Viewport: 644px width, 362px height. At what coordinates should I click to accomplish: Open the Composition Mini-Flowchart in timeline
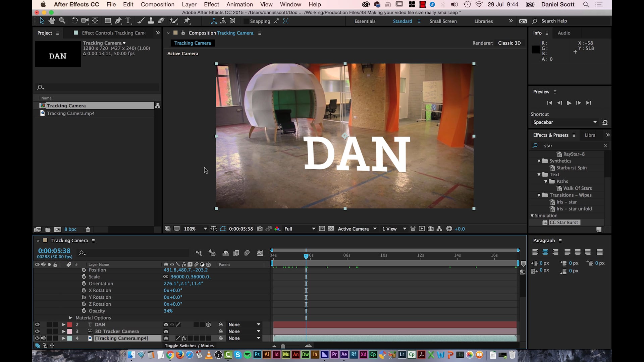[199, 253]
